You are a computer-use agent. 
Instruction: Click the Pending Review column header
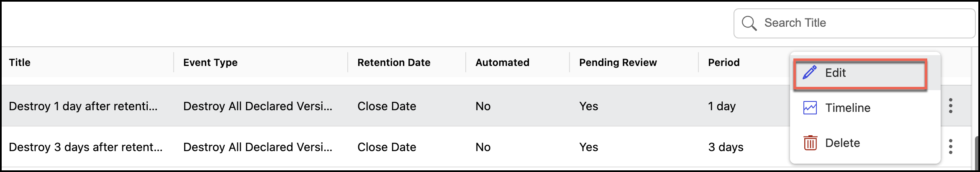point(618,63)
